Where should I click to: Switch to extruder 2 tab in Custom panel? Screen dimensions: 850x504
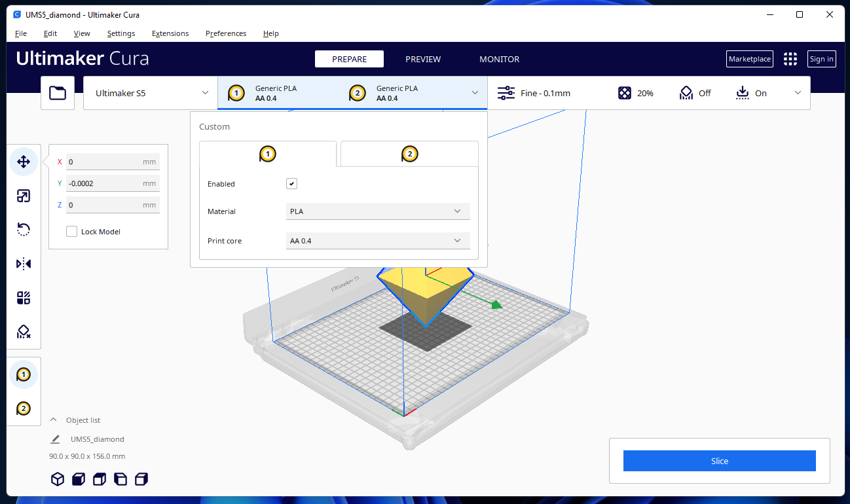pos(409,154)
